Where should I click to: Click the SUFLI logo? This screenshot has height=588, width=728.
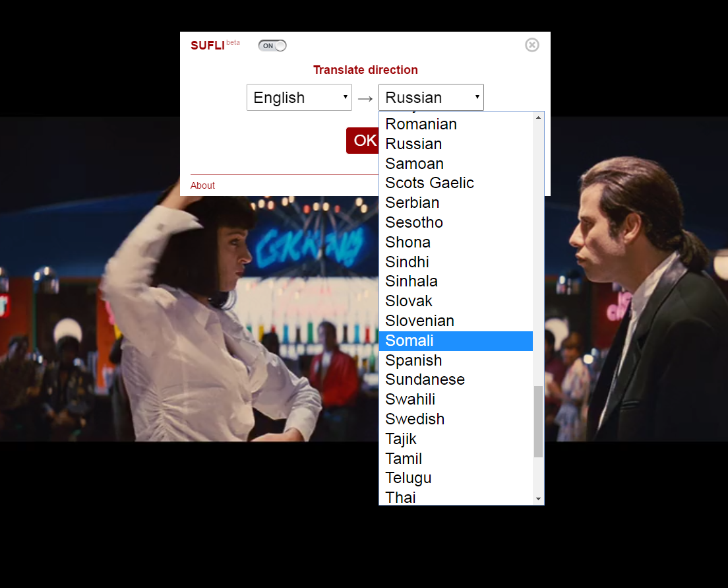point(208,46)
